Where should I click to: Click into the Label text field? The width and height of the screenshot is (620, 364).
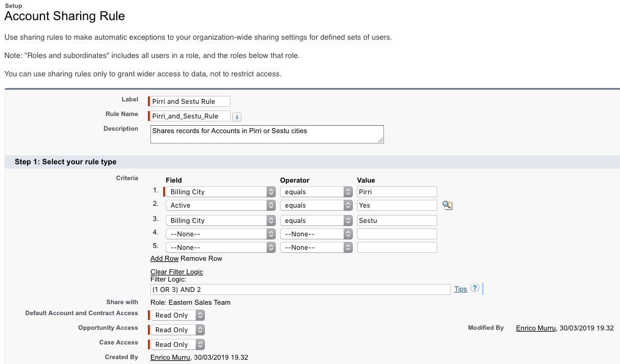click(190, 101)
